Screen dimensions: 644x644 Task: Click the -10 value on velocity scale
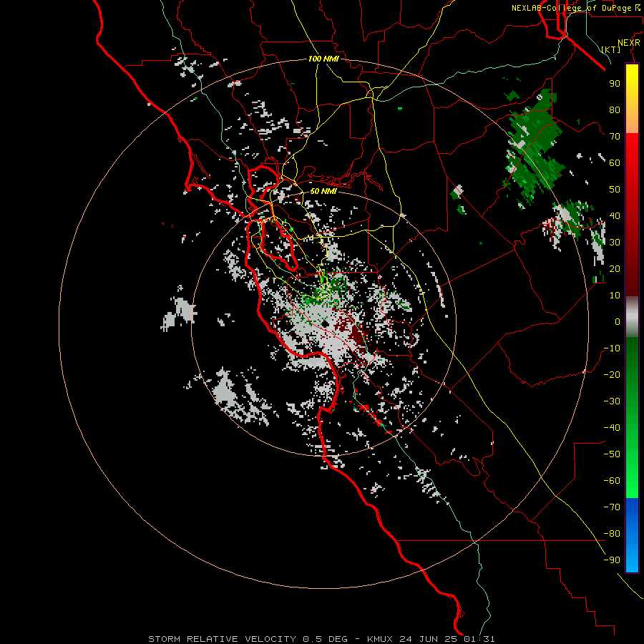[x=612, y=348]
